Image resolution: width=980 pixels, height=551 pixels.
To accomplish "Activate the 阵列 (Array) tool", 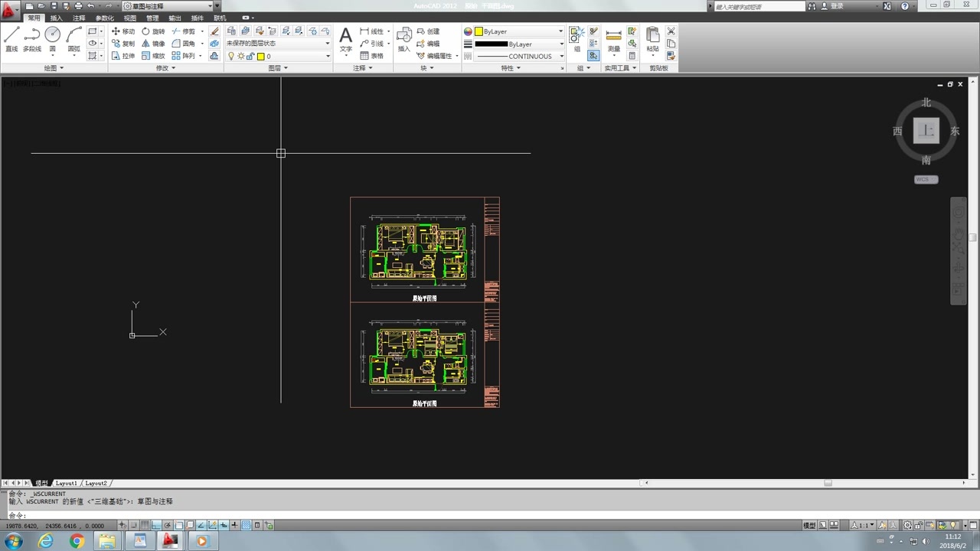I will point(184,56).
